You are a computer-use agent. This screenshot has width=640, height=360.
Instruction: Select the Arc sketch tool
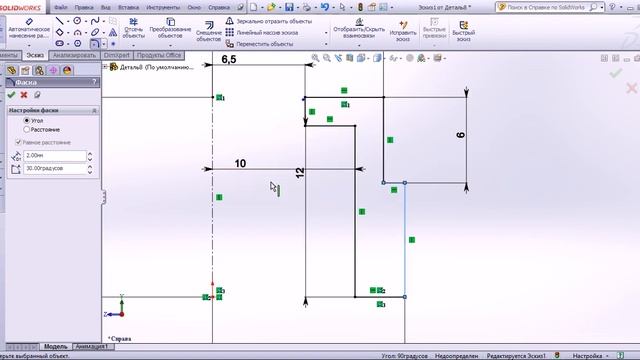tap(77, 32)
